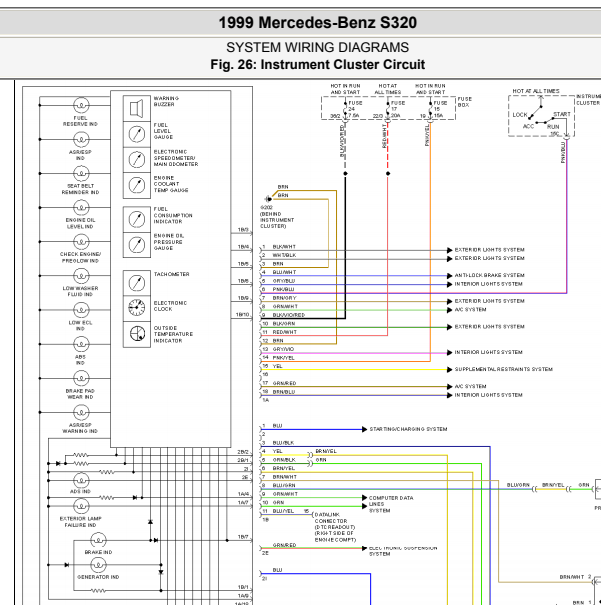Select the 'RED/WHT' wire label at pin 11
Image resolution: width=601 pixels, height=605 pixels.
point(284,332)
